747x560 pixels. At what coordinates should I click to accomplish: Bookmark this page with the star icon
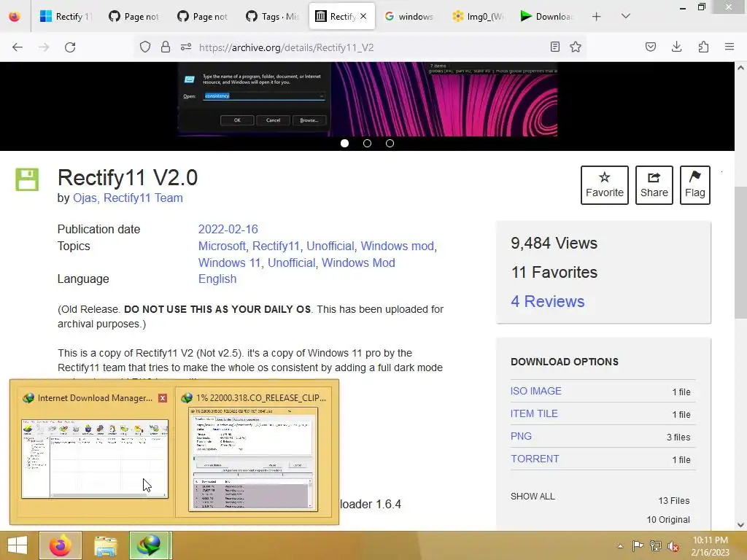[x=576, y=47]
